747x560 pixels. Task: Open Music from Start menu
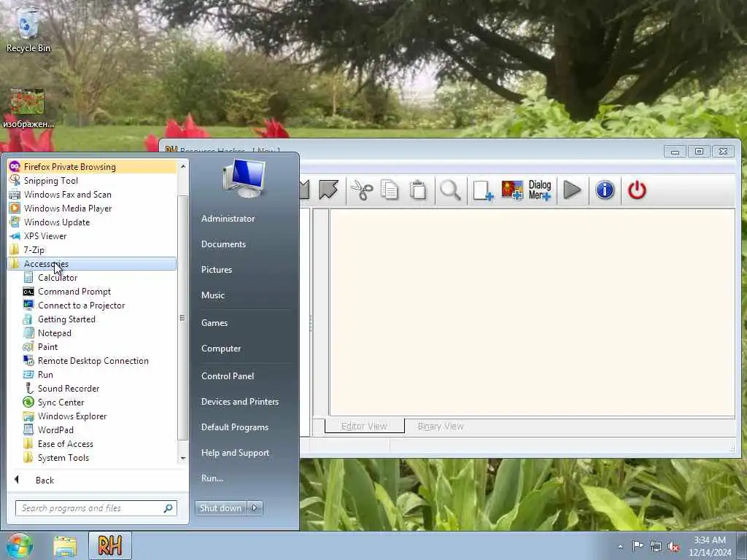point(213,295)
